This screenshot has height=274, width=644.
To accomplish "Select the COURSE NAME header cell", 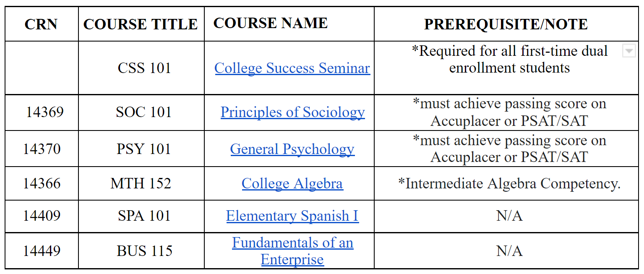I will (x=289, y=24).
